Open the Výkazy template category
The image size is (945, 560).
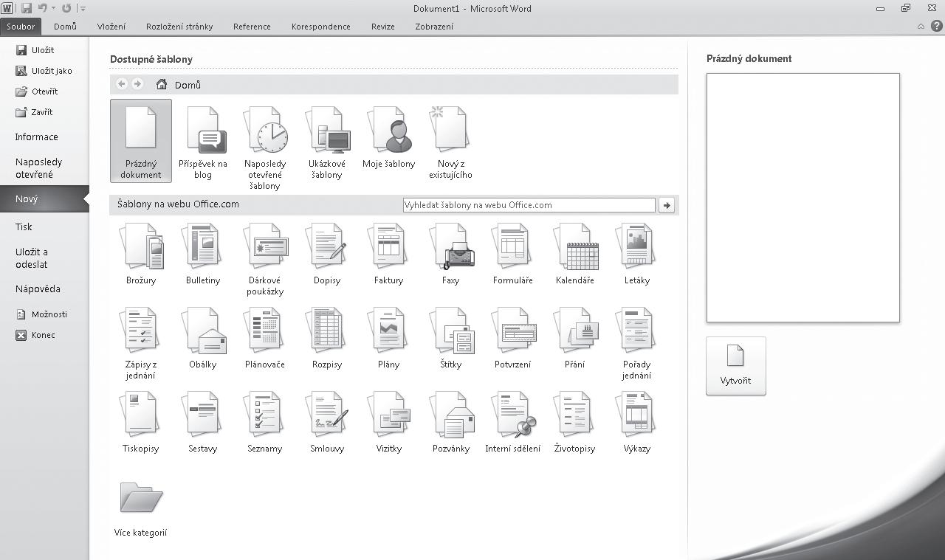[637, 422]
